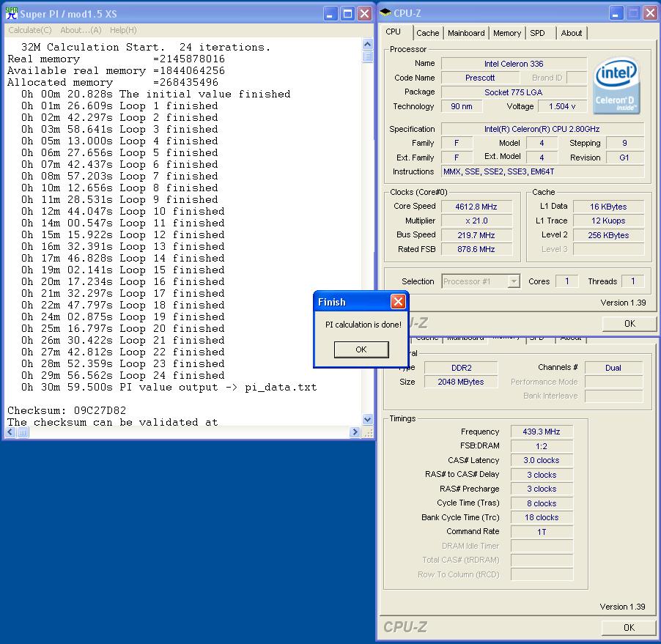Click the Intel Celeron D logo
Viewport: 661px width, 644px height.
616,86
